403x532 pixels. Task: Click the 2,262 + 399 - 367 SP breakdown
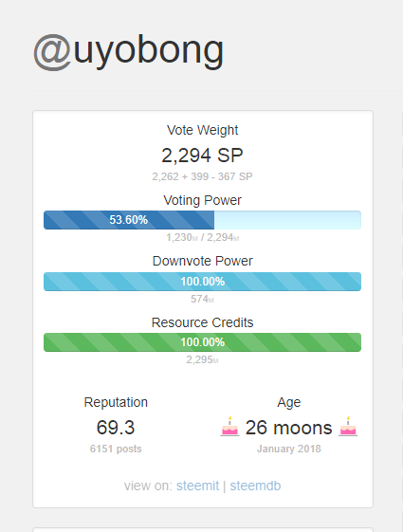point(202,176)
